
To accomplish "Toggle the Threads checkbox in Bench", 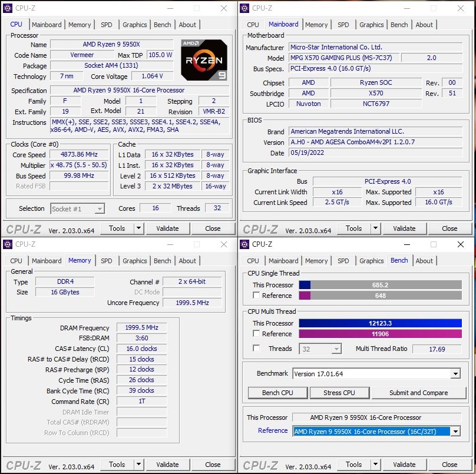I will click(256, 348).
